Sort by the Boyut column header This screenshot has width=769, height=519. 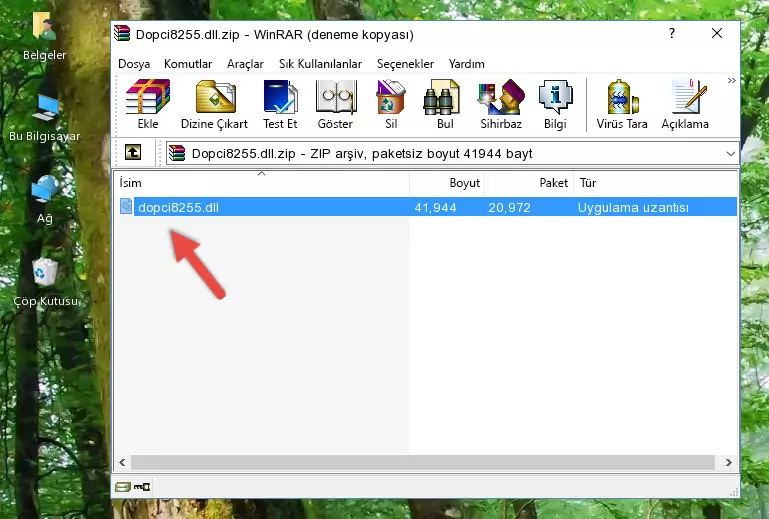[x=447, y=183]
